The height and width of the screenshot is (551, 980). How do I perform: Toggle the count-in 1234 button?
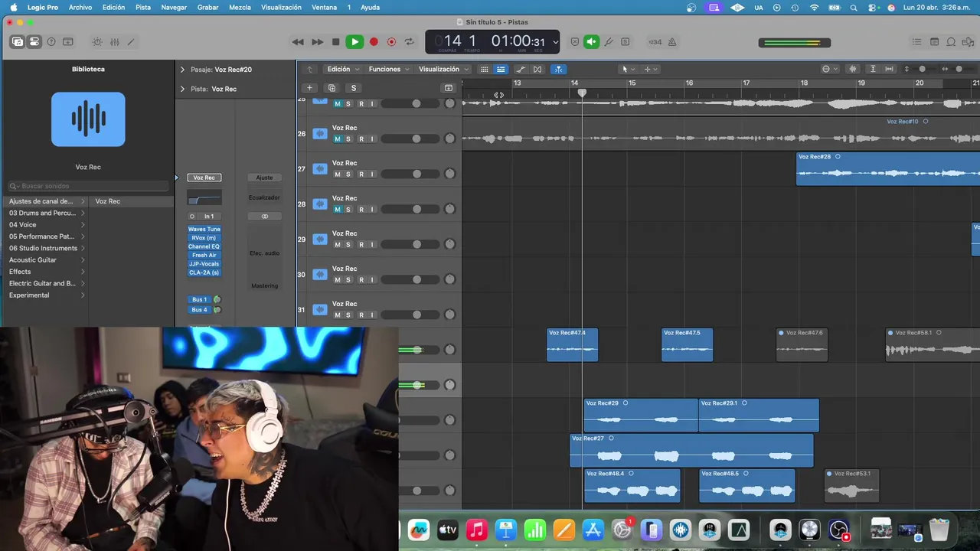(x=655, y=42)
